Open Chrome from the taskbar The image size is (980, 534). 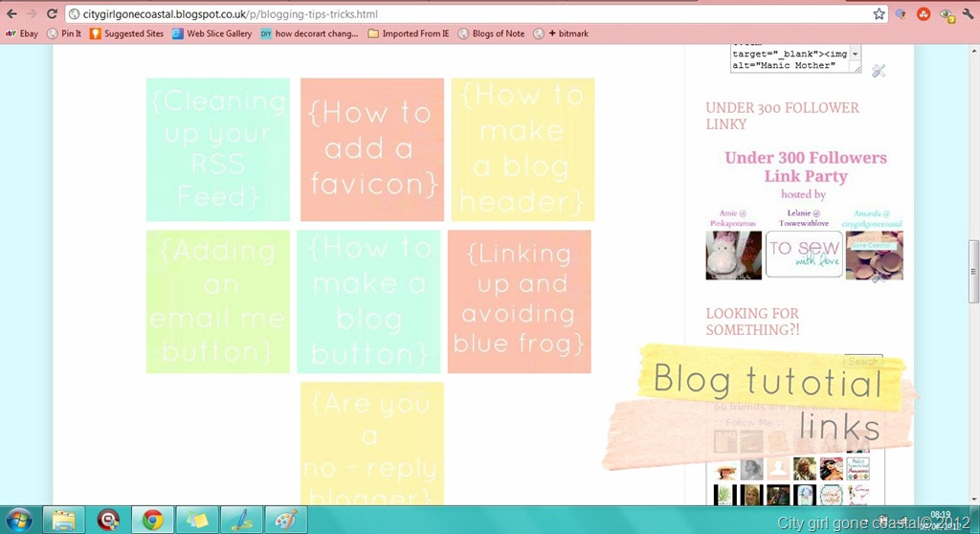[x=152, y=521]
